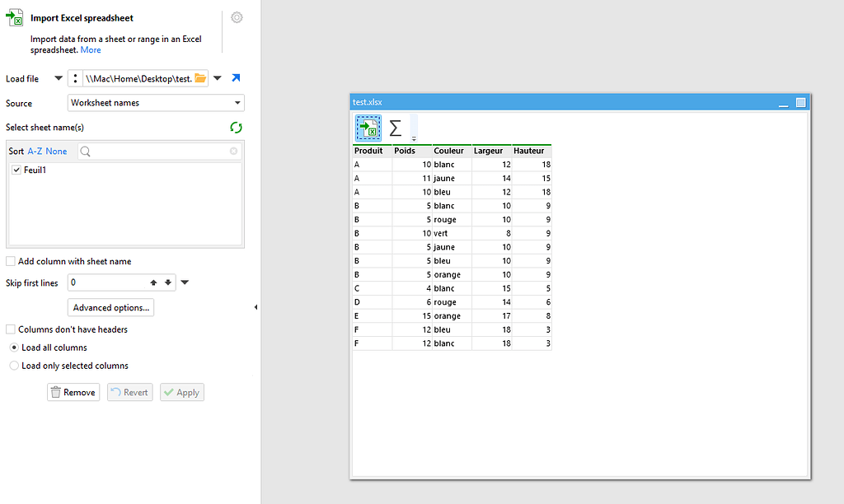Click the Import Excel spreadsheet header icon
844x504 pixels.
click(x=15, y=17)
